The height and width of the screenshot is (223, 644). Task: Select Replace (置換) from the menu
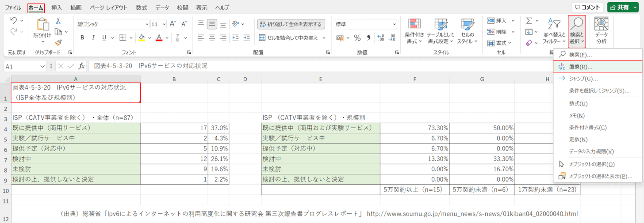[x=581, y=67]
